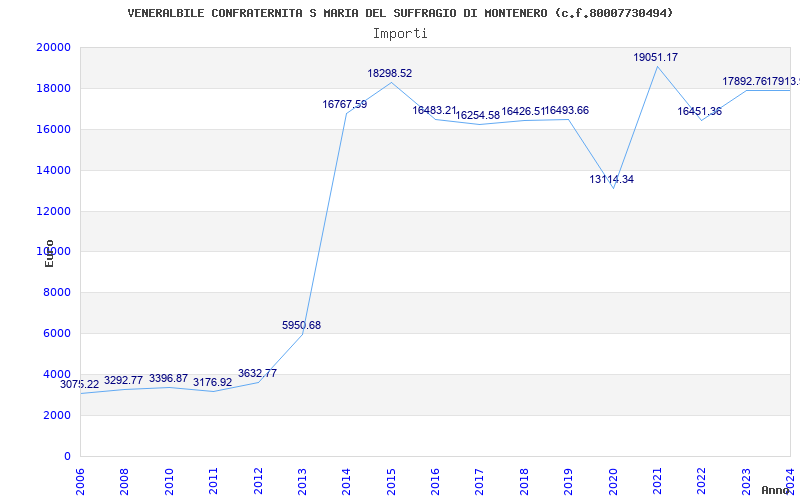Image resolution: width=800 pixels, height=500 pixels.
Task: Click the data label 3292.77
Action: point(123,381)
